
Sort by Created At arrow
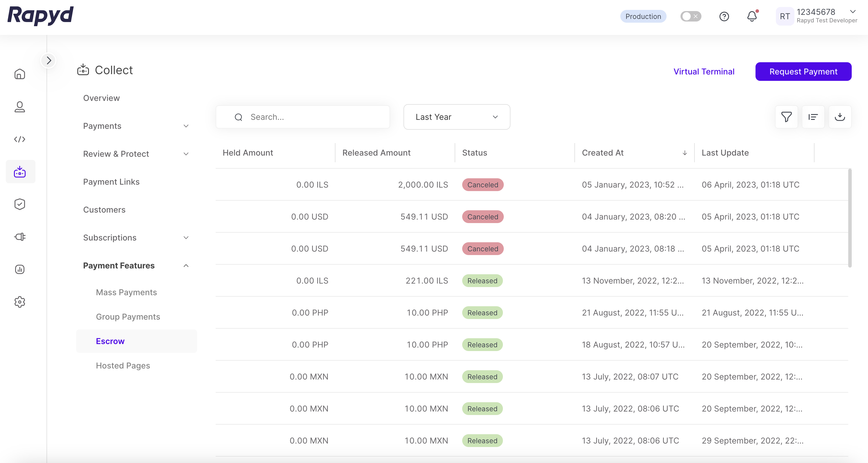pyautogui.click(x=684, y=153)
